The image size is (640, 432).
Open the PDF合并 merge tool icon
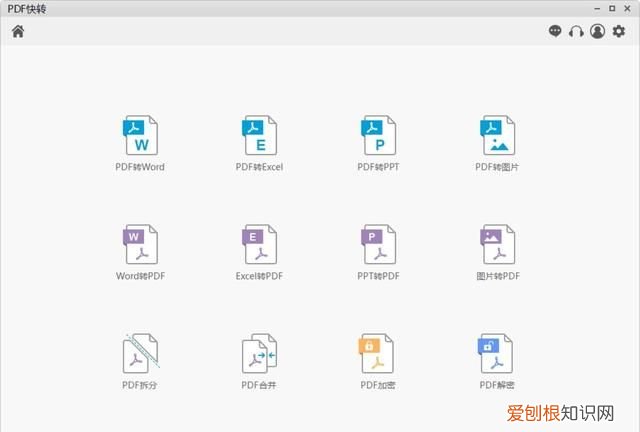pos(260,353)
